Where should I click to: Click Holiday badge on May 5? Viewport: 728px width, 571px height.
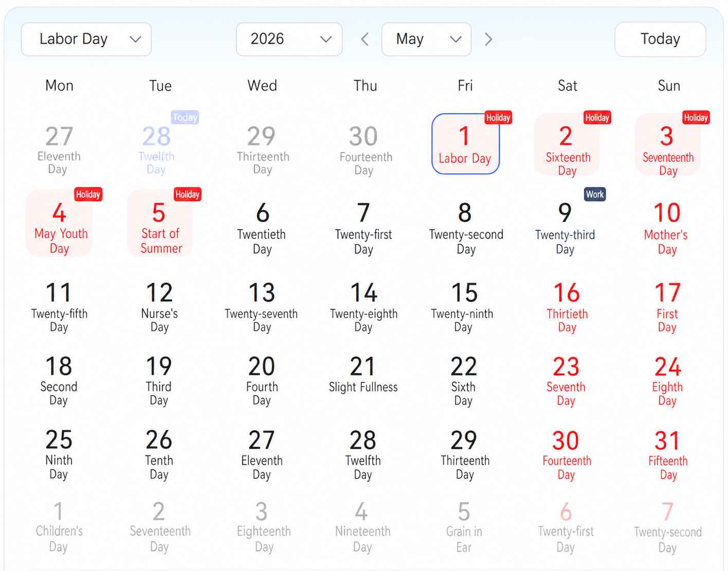pyautogui.click(x=187, y=194)
